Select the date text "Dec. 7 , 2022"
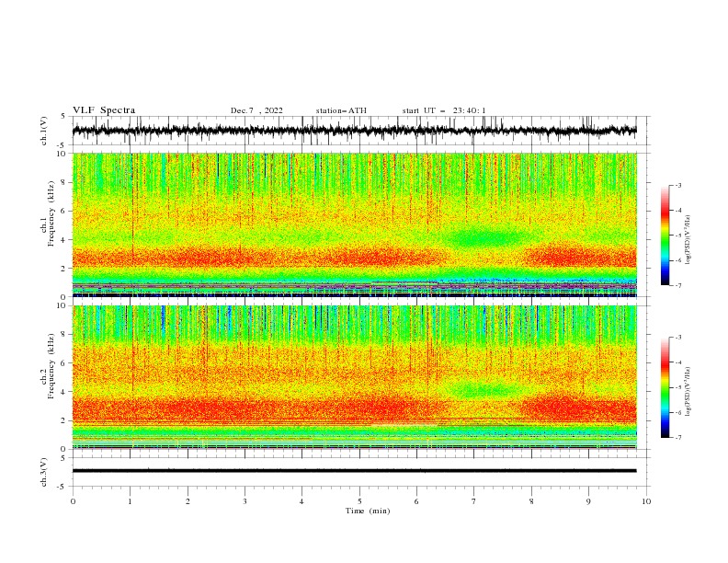Viewport: 728px width, 563px height. (x=256, y=110)
